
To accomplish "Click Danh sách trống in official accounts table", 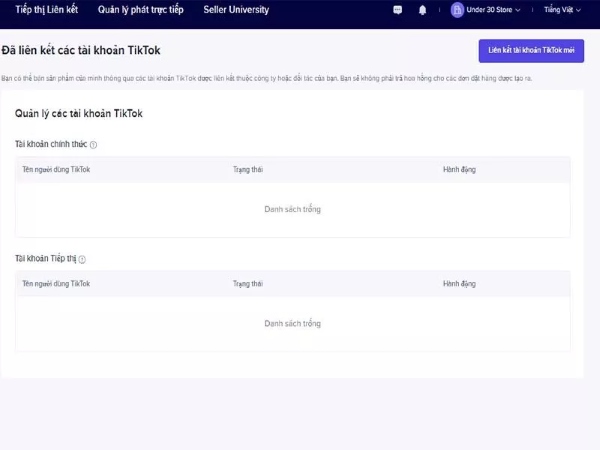I will pos(292,209).
